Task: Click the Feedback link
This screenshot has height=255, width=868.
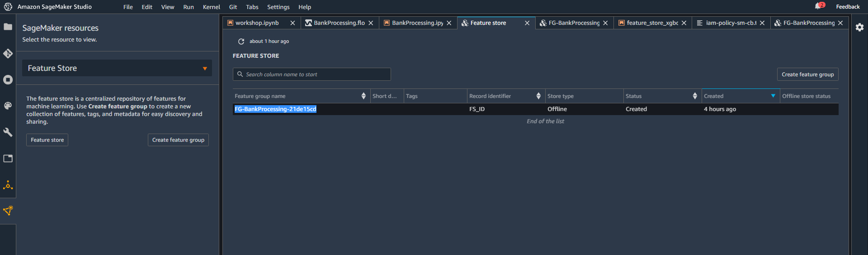Action: tap(848, 7)
